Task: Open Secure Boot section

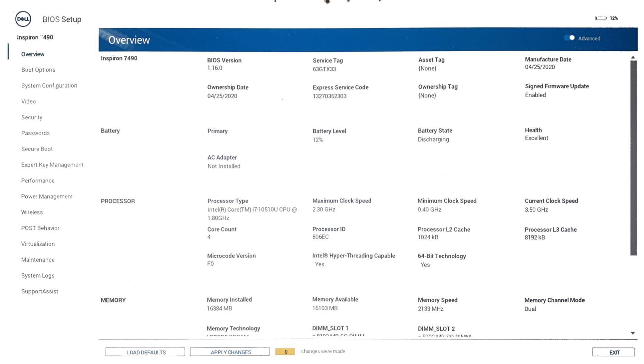Action: (37, 149)
